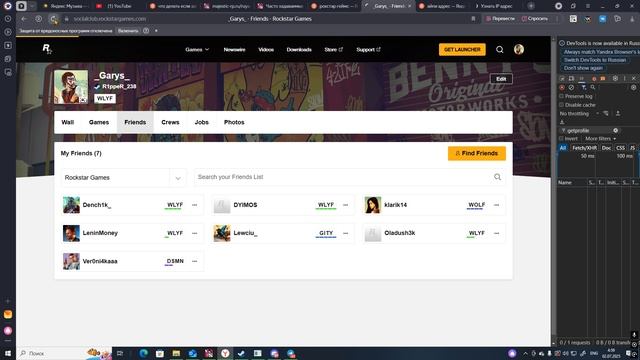Open the Yandex Browser taskbar icon
This screenshot has width=640, height=360.
pos(225,353)
